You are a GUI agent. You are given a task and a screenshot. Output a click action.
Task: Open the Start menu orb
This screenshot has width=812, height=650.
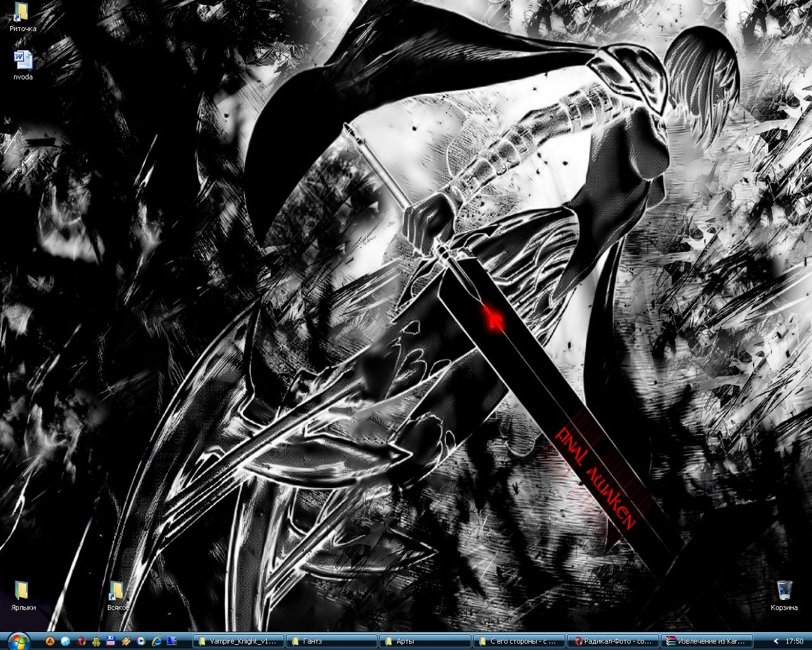(x=17, y=640)
